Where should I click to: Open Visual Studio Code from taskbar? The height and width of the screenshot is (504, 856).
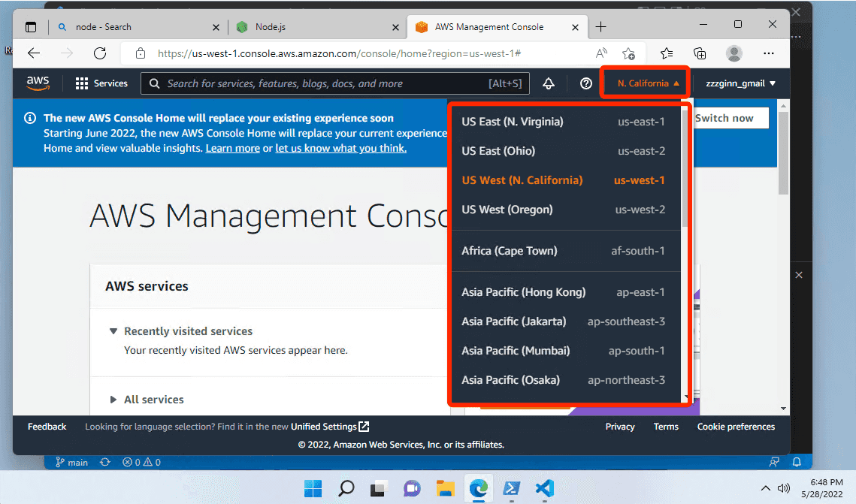(x=544, y=488)
